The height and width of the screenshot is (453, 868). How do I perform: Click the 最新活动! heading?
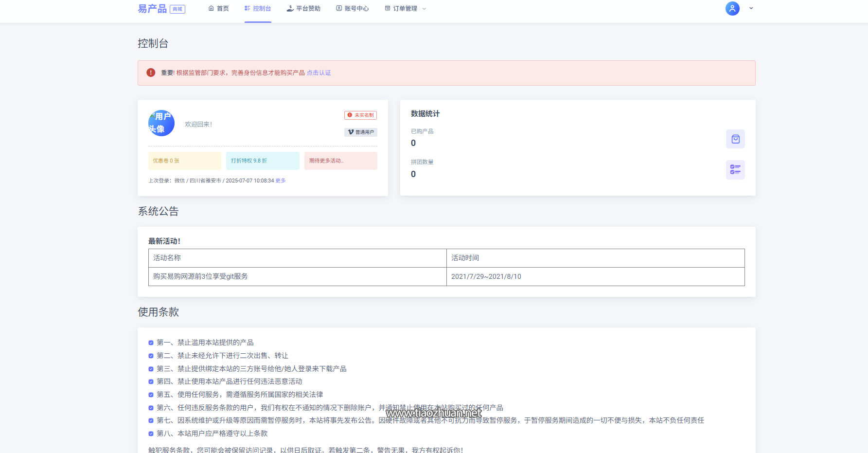(x=164, y=241)
